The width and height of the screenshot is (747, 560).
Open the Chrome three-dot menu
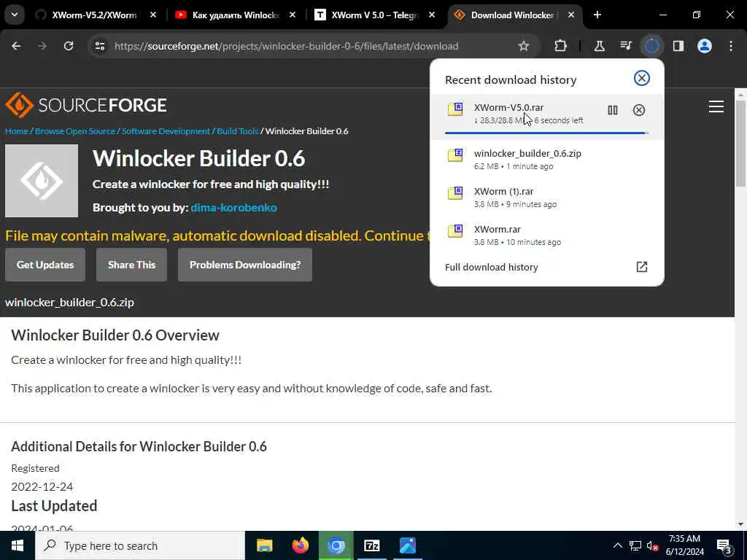pyautogui.click(x=731, y=46)
